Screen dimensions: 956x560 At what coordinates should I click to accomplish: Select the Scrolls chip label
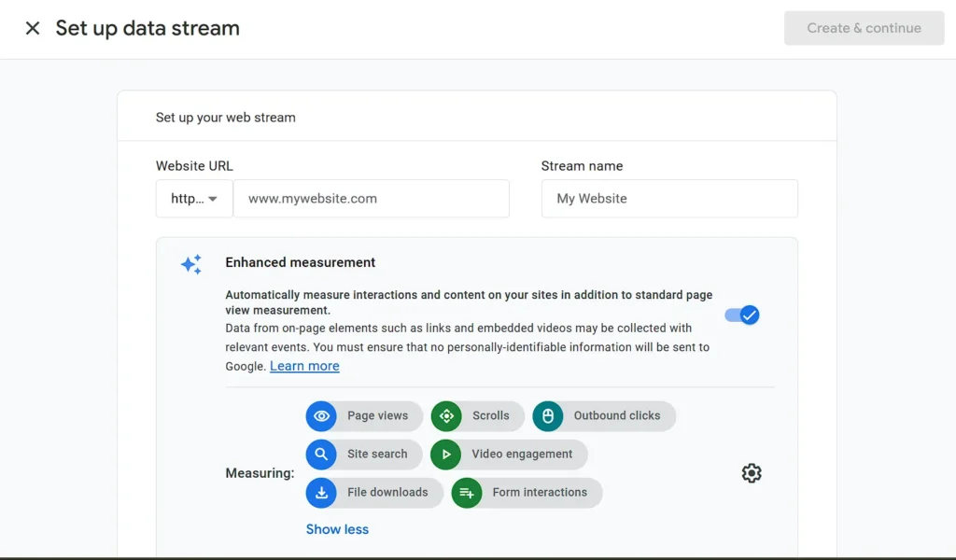click(x=491, y=415)
